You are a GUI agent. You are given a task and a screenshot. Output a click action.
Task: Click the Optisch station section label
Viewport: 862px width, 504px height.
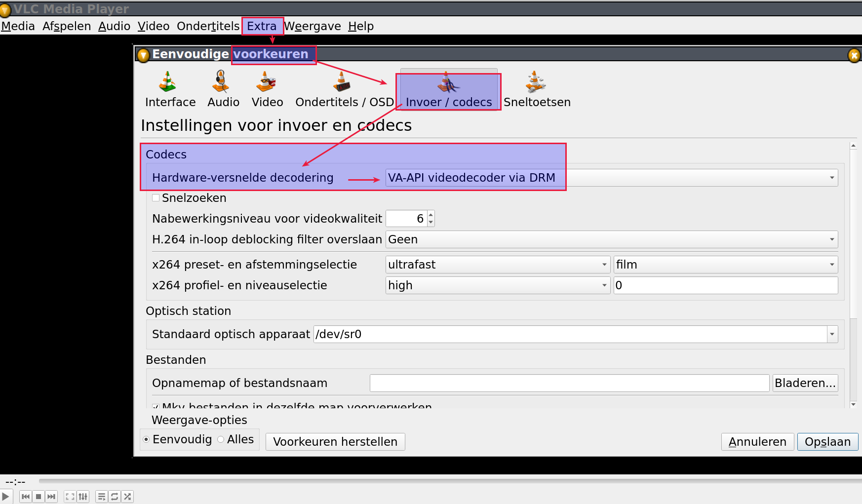coord(188,311)
